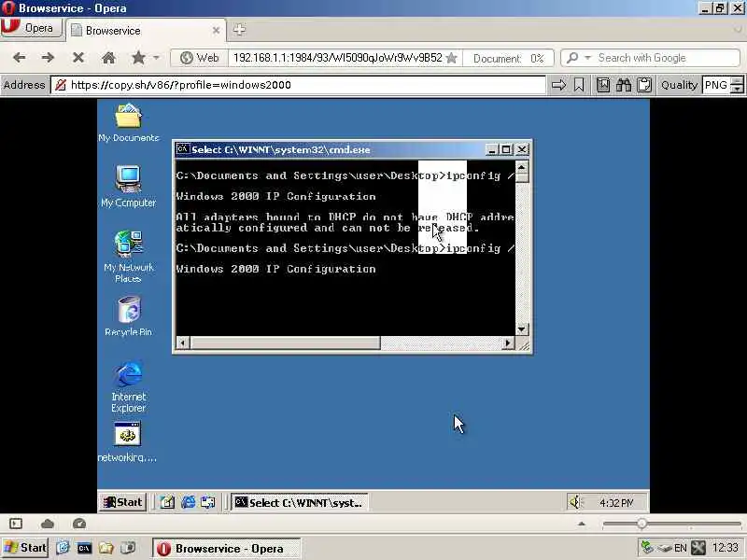Click the host 12:33 clock
The image size is (747, 560).
(726, 548)
